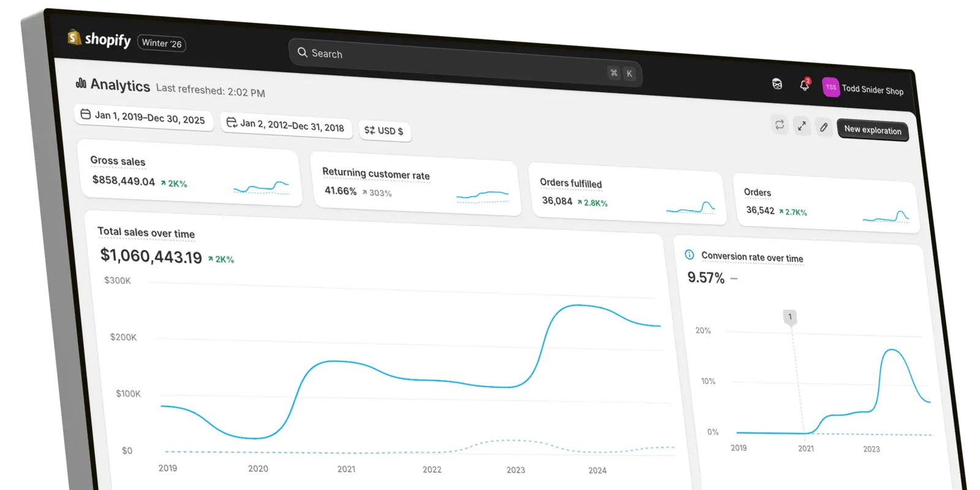Click the info icon beside Conversion rate

pos(690,254)
